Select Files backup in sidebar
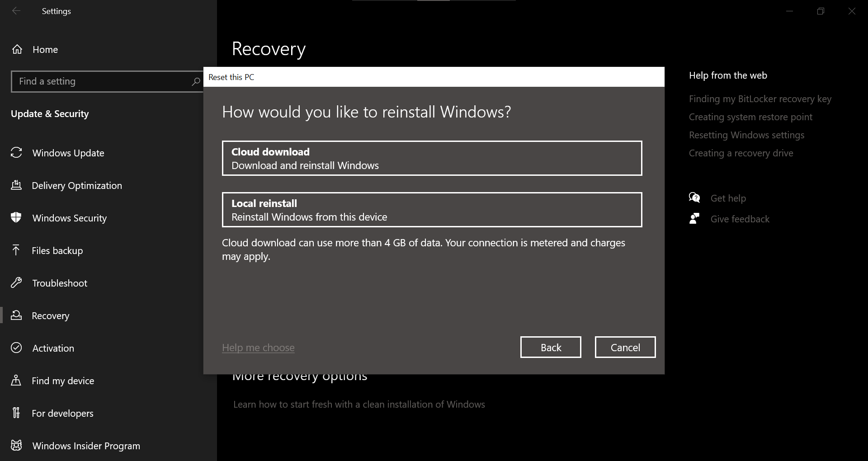This screenshot has width=868, height=461. pyautogui.click(x=57, y=250)
